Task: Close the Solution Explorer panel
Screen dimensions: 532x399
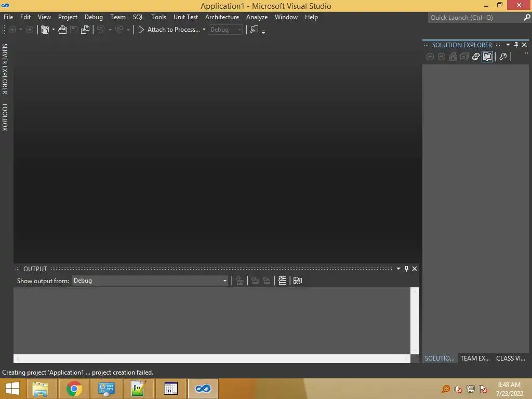Action: 524,45
